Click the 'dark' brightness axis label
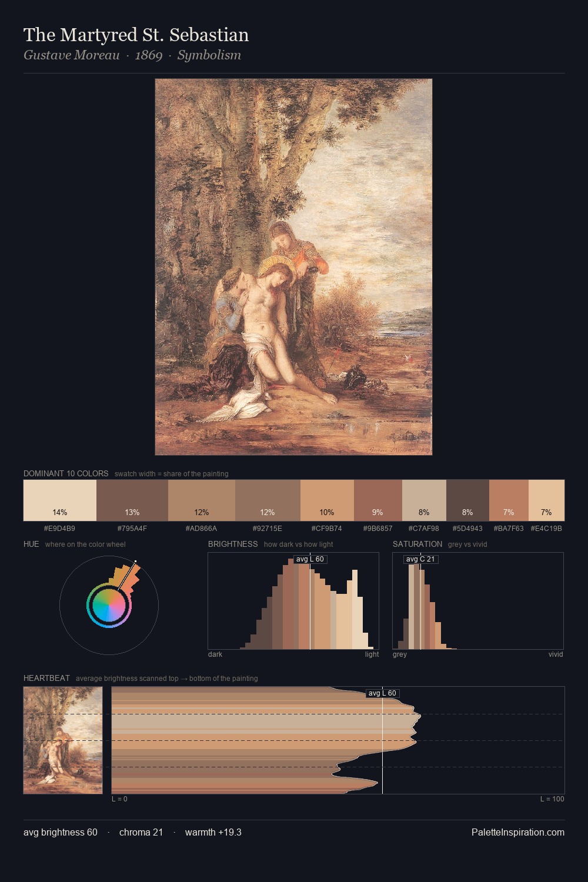The height and width of the screenshot is (882, 588). [x=215, y=654]
